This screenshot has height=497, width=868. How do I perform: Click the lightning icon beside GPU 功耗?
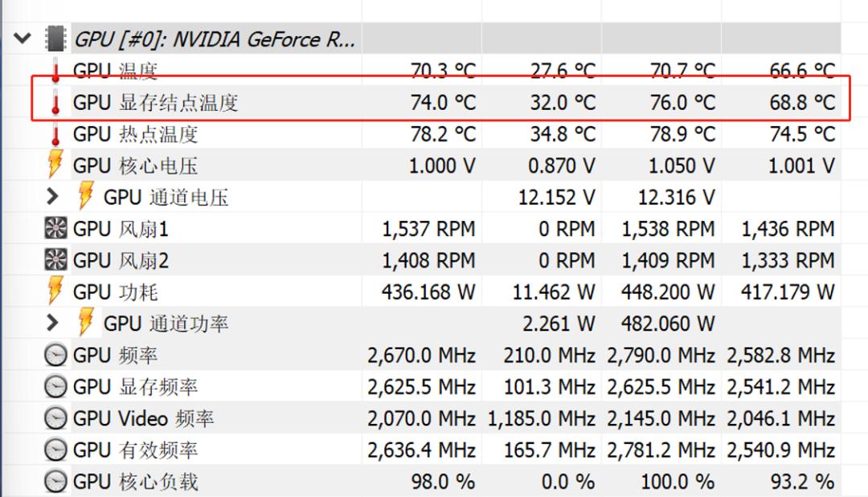coord(54,291)
